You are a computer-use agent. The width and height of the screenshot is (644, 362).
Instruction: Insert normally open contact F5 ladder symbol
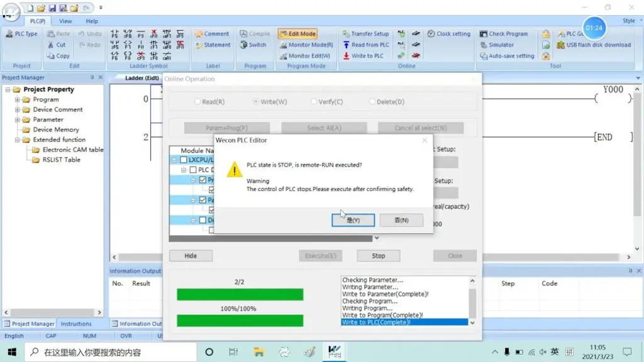click(x=114, y=34)
